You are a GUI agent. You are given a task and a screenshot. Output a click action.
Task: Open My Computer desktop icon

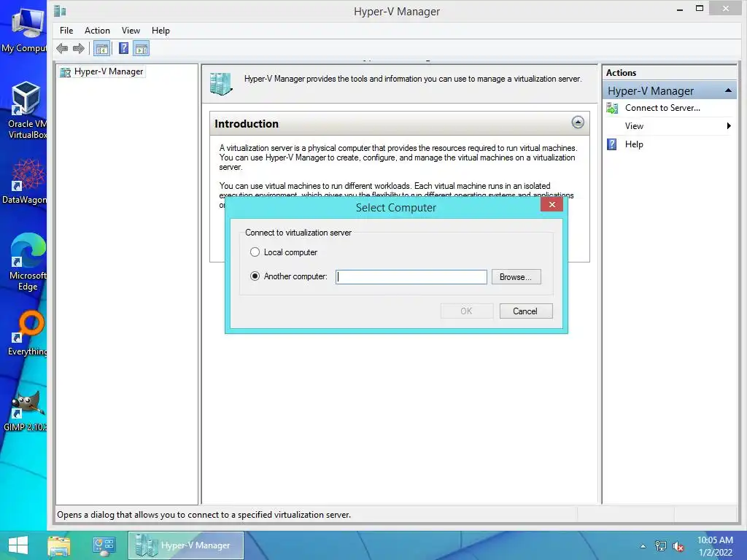tap(25, 29)
